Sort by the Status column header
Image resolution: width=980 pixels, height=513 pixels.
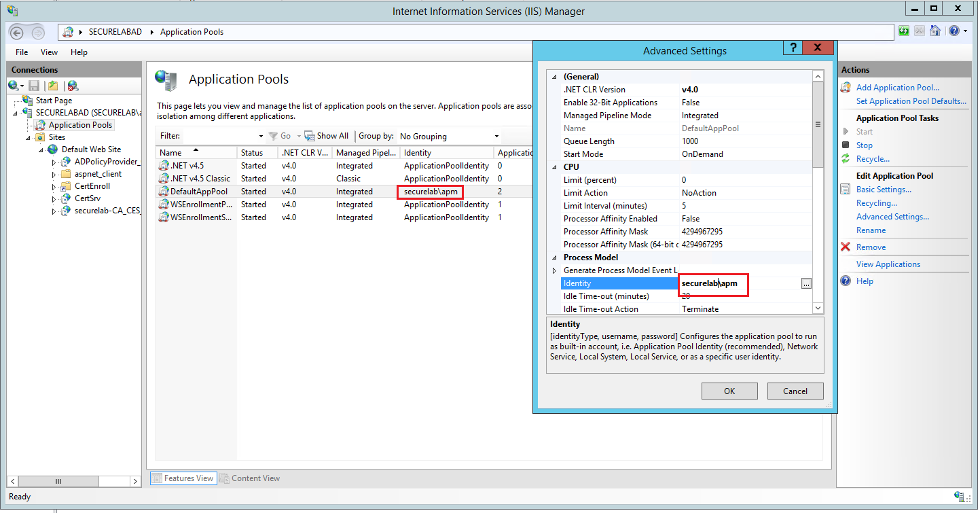[x=257, y=153]
